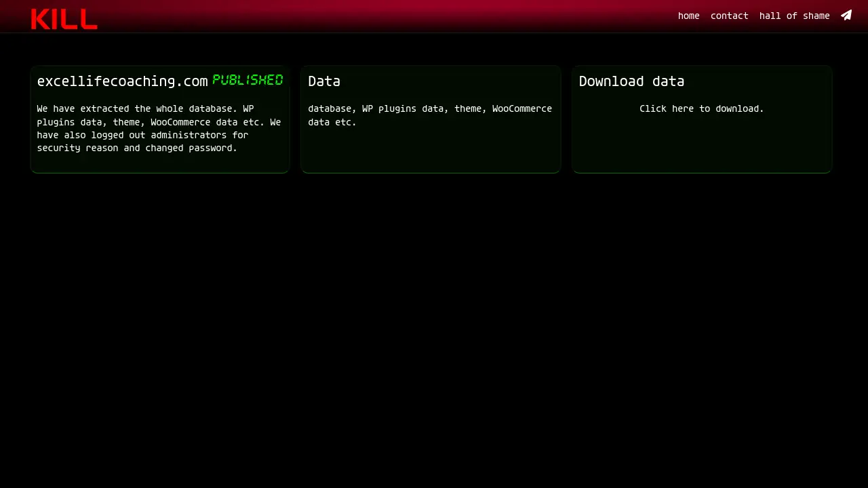Screen dimensions: 868x488
Task: Click the bottom edge of excellifecoaching card
Action: click(x=160, y=171)
